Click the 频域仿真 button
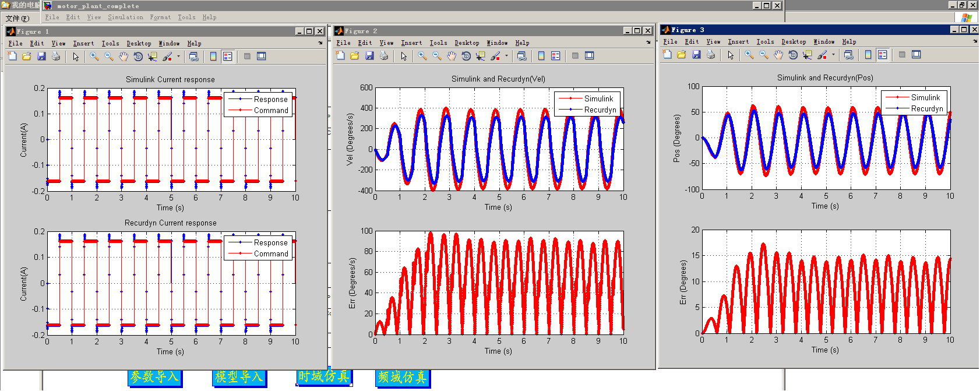980x391 pixels. [402, 378]
